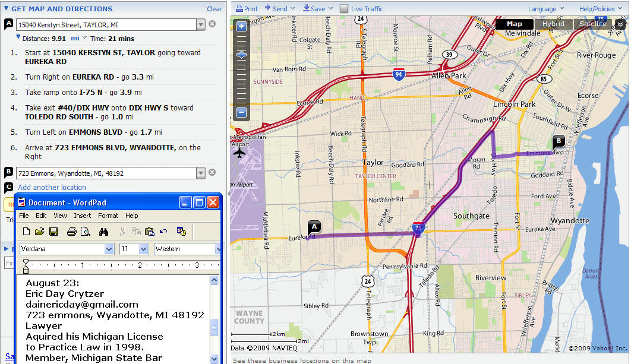Image resolution: width=631 pixels, height=364 pixels.
Task: Open the Insert menu in WordPad
Action: (x=82, y=216)
